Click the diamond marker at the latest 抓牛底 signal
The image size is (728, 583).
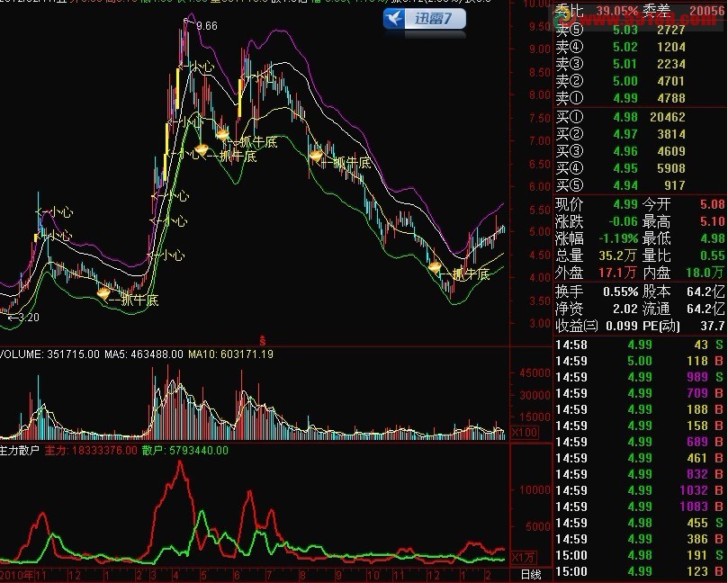tap(435, 267)
